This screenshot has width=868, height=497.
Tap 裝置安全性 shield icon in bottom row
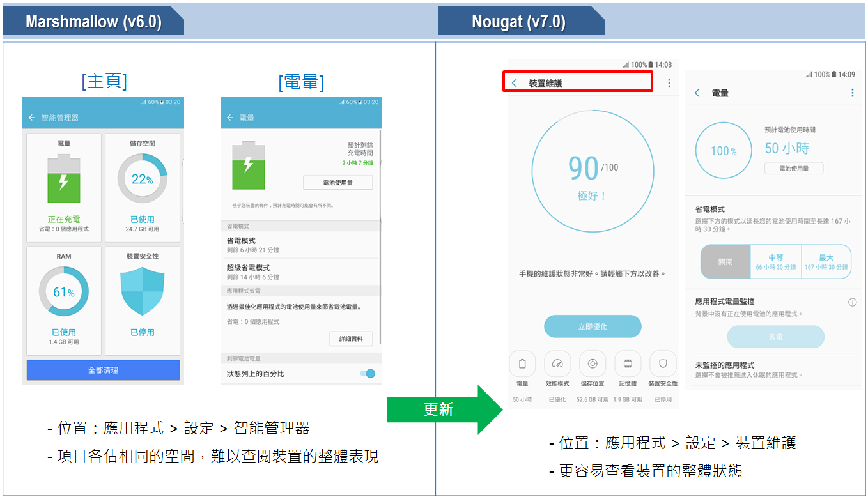coord(663,363)
